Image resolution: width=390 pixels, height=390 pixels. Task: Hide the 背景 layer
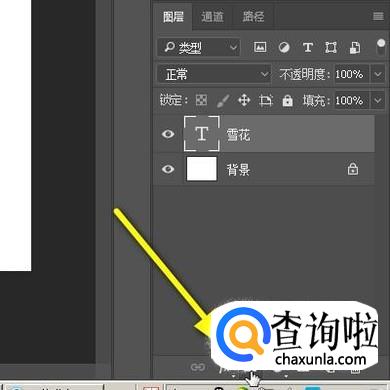point(168,169)
